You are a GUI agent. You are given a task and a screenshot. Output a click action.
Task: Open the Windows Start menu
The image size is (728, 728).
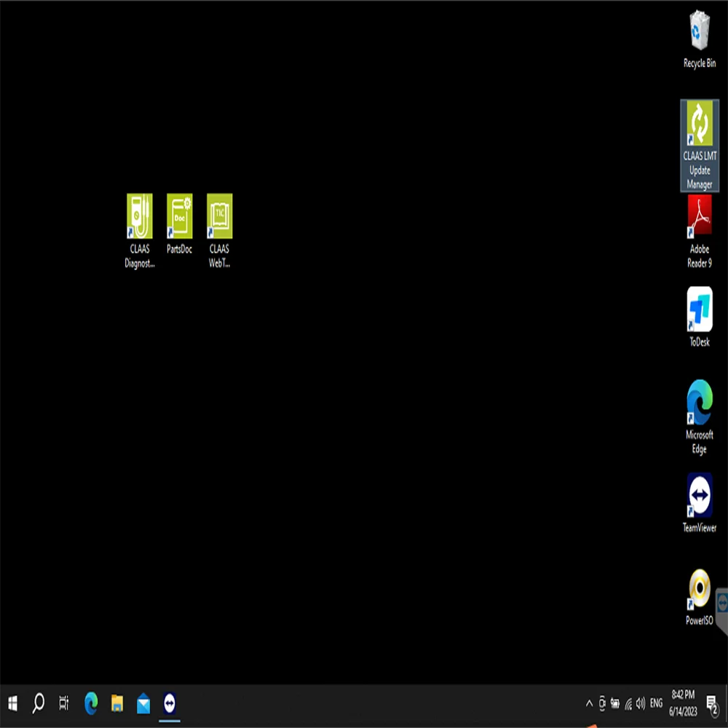(12, 703)
